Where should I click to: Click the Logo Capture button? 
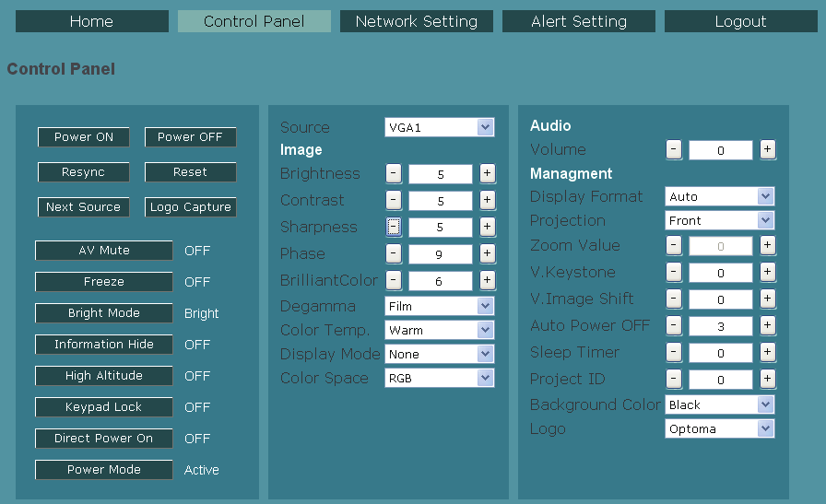coord(190,207)
